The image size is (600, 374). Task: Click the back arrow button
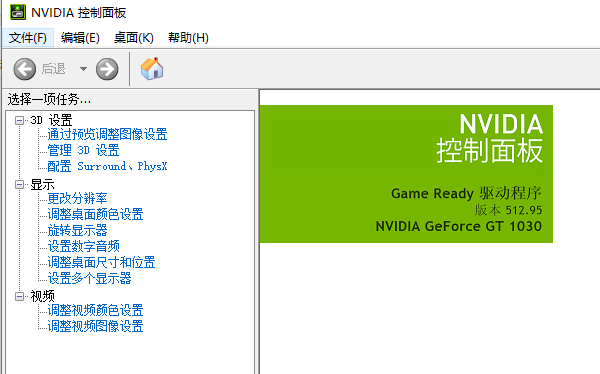click(24, 69)
